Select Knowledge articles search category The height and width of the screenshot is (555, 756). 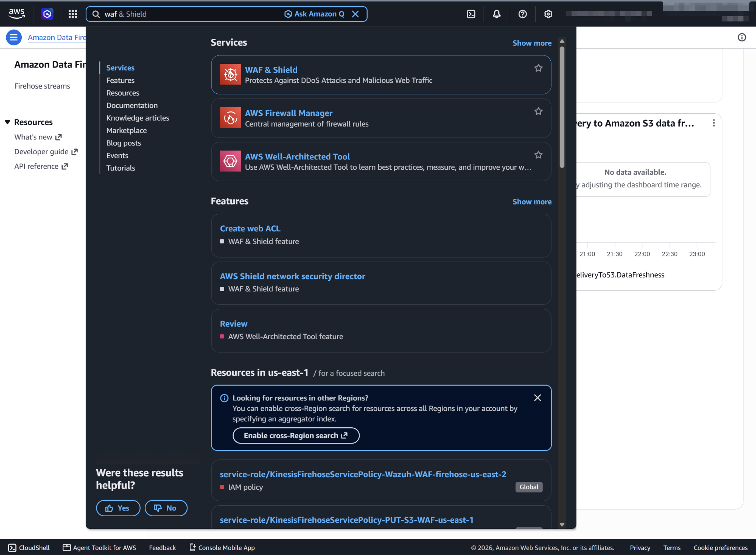(x=138, y=118)
